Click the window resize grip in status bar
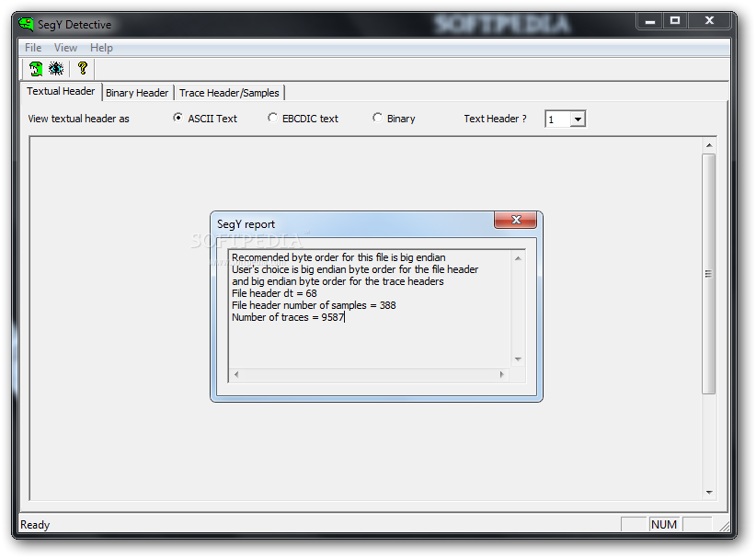This screenshot has height=558, width=756. coord(724,526)
